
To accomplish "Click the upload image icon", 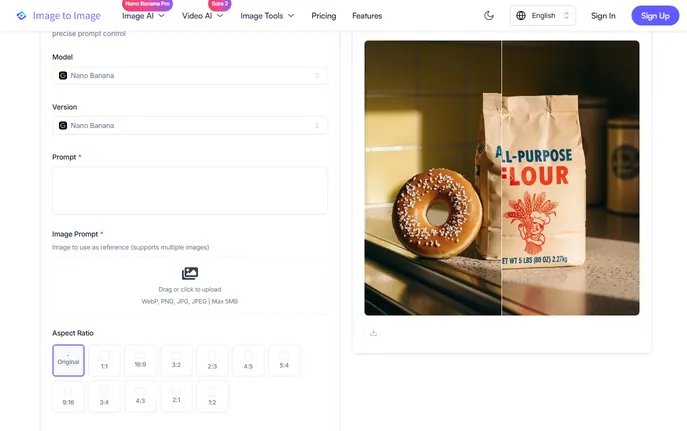I will coord(190,273).
